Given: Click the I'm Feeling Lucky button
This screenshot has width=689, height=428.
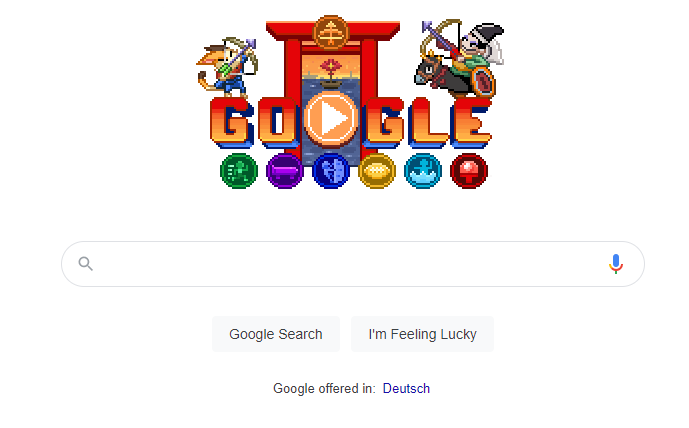Looking at the screenshot, I should point(422,334).
